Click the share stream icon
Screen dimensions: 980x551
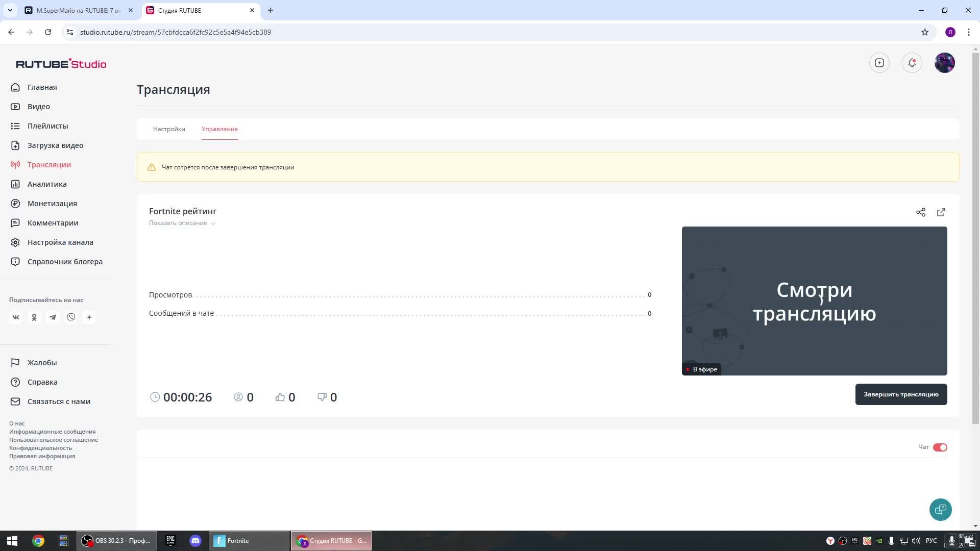920,212
